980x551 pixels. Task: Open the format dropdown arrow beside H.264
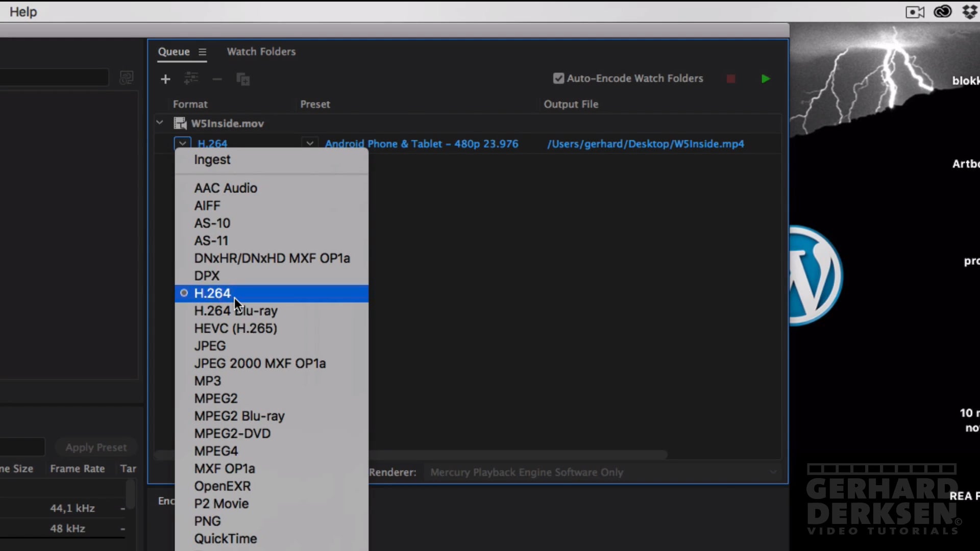click(183, 143)
